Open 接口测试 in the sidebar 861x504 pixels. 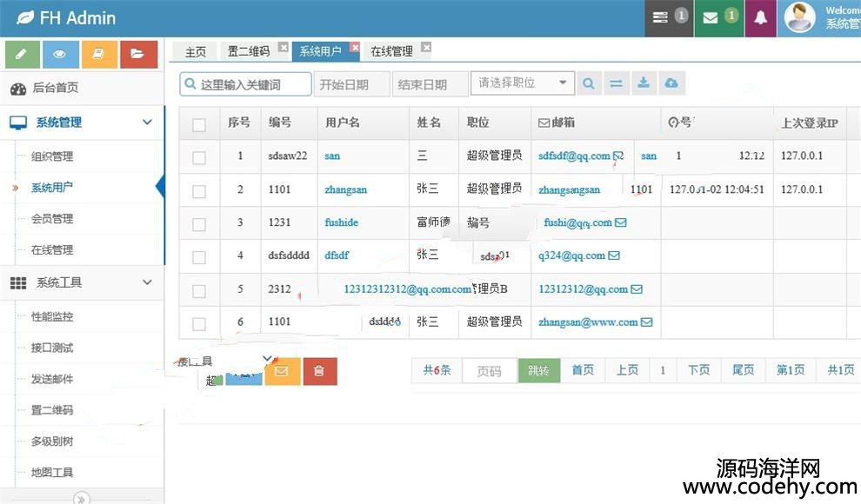[52, 348]
